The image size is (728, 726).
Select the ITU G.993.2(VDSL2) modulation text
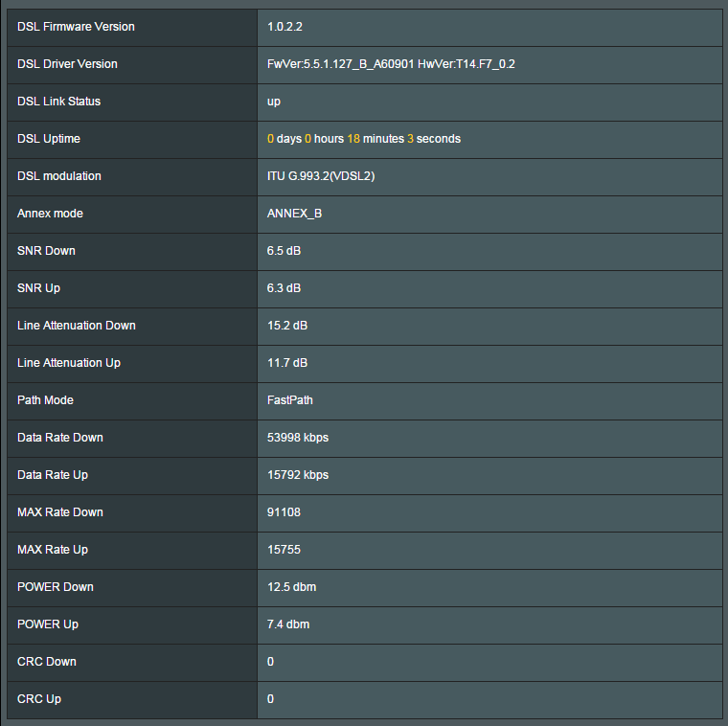click(321, 176)
